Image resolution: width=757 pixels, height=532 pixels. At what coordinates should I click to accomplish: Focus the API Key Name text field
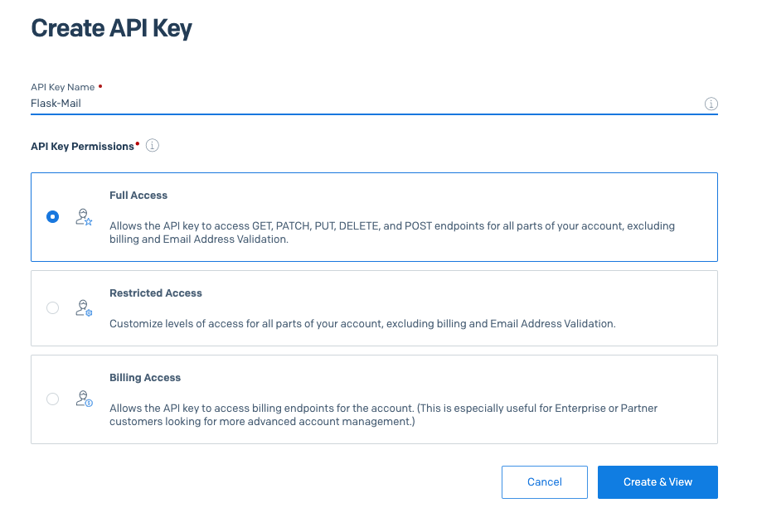365,104
